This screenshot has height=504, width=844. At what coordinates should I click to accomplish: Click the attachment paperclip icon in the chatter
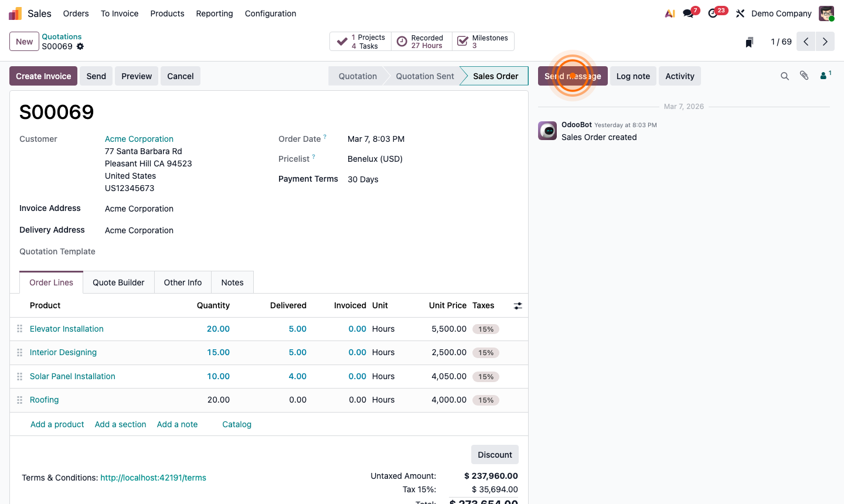[804, 76]
